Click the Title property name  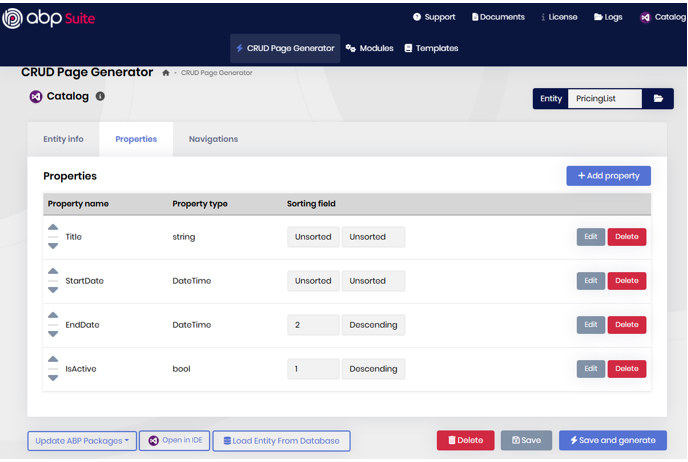[74, 237]
